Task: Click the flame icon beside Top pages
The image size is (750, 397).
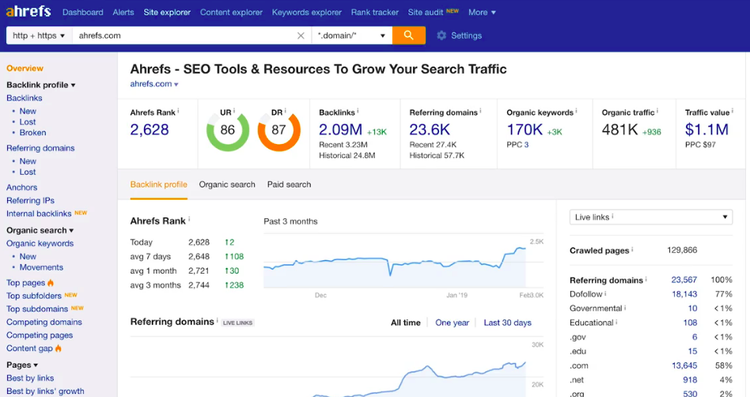Action: pyautogui.click(x=51, y=283)
